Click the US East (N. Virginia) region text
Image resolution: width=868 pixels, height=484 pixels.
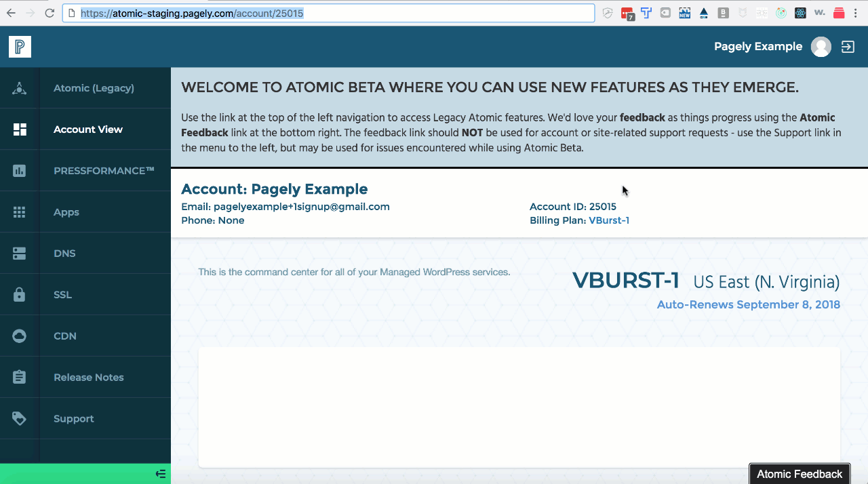pyautogui.click(x=766, y=282)
